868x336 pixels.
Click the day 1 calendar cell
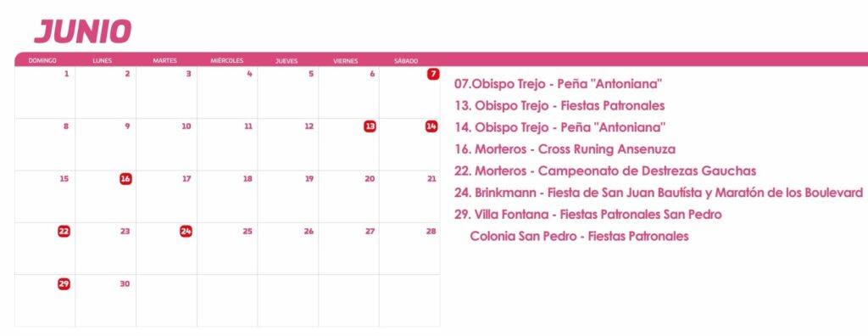(45, 92)
